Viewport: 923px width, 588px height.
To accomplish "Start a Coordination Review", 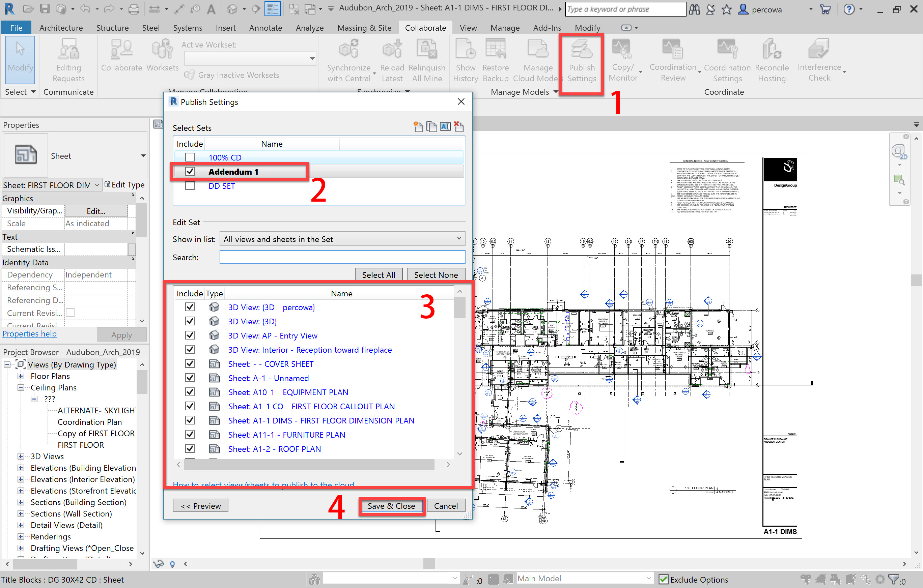I will [x=673, y=59].
